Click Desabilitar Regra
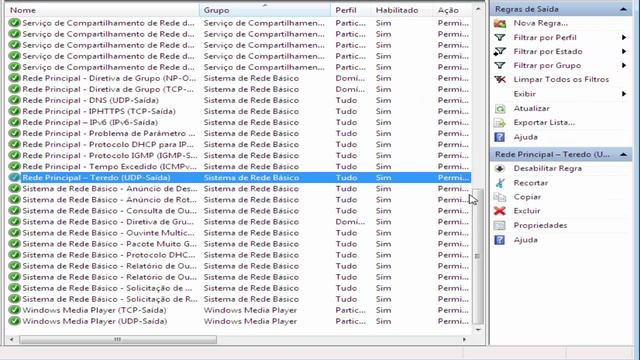 548,169
